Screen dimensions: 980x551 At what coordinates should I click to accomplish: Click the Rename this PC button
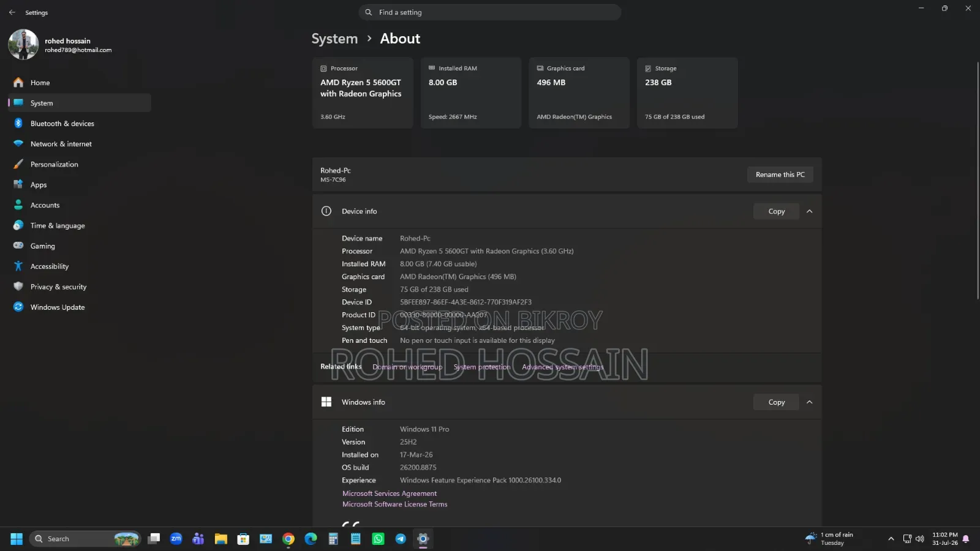tap(780, 174)
